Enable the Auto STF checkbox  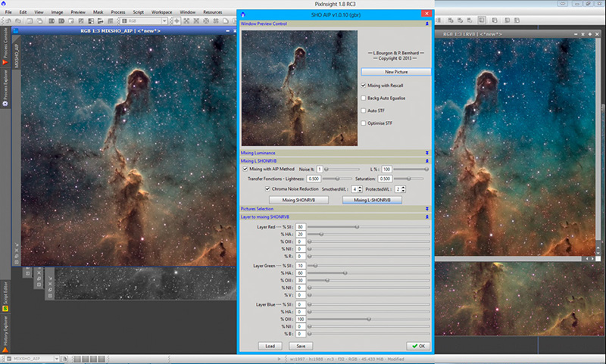click(x=364, y=110)
